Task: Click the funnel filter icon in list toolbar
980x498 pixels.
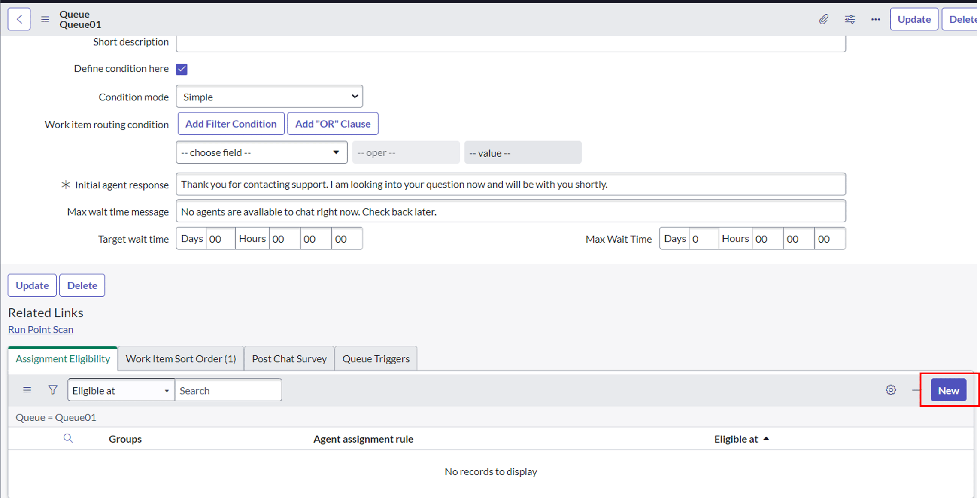Action: pos(52,390)
